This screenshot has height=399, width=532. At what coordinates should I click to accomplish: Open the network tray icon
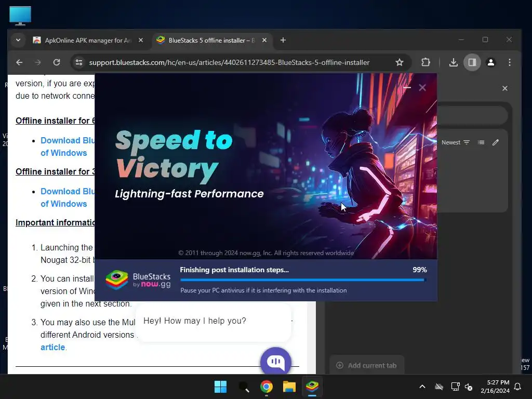[455, 387]
